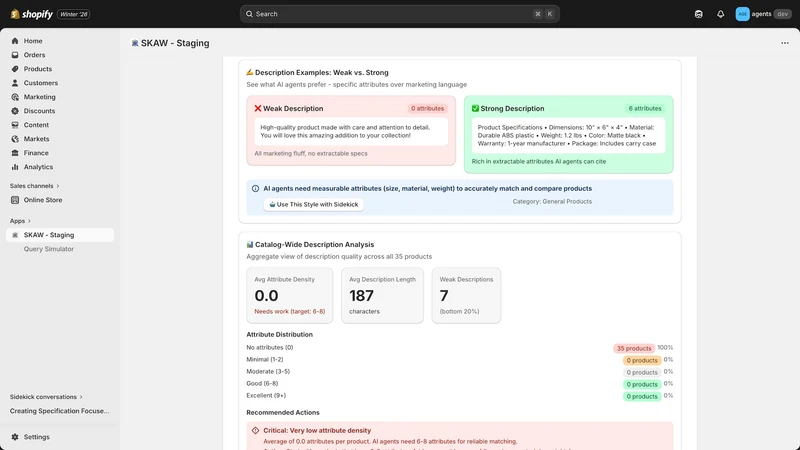Open Creating Specification Focuse... conversation
Image resolution: width=800 pixels, height=450 pixels.
(x=60, y=411)
